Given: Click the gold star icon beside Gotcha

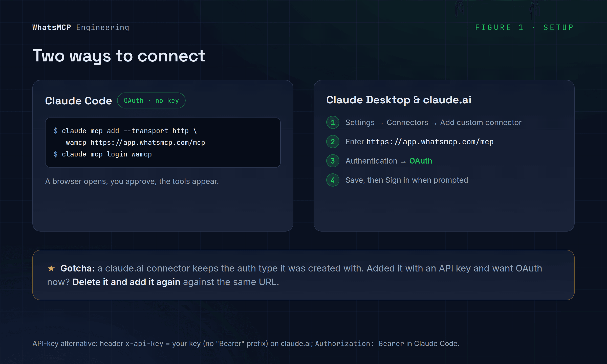Looking at the screenshot, I should pos(51,268).
